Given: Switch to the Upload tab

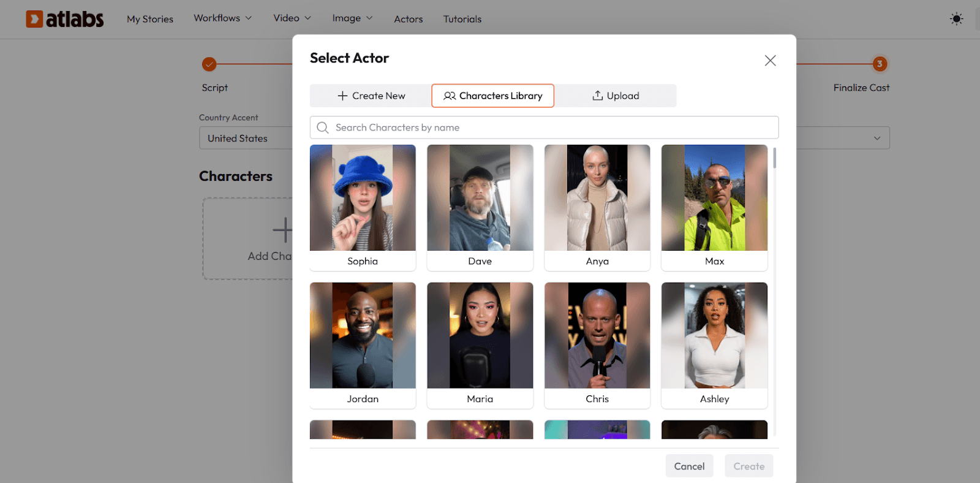Looking at the screenshot, I should coord(616,96).
